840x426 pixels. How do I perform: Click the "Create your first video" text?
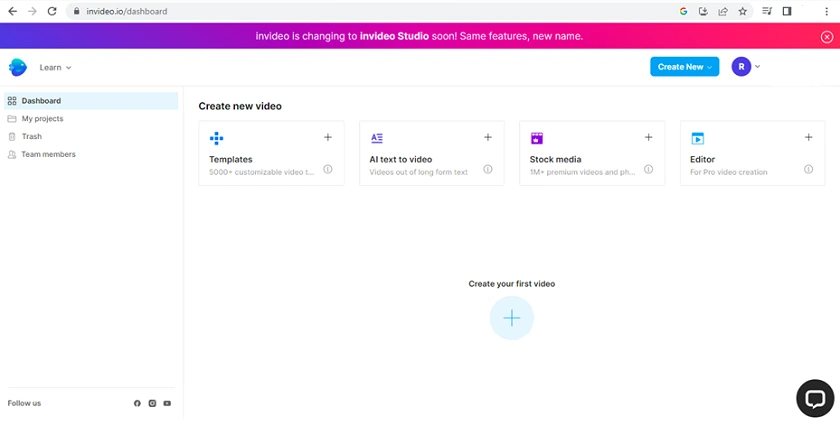512,284
